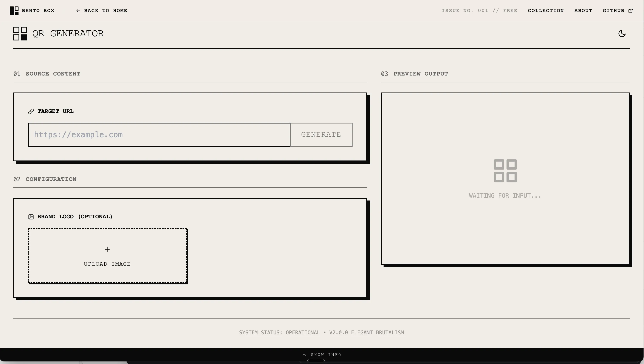The width and height of the screenshot is (644, 364).
Task: Click the Bento Box brand text
Action: pyautogui.click(x=38, y=11)
